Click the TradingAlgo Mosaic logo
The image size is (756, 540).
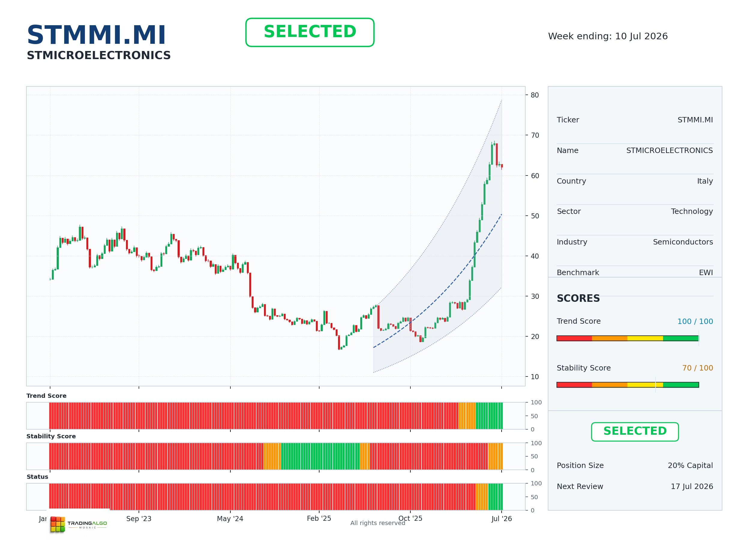(79, 524)
